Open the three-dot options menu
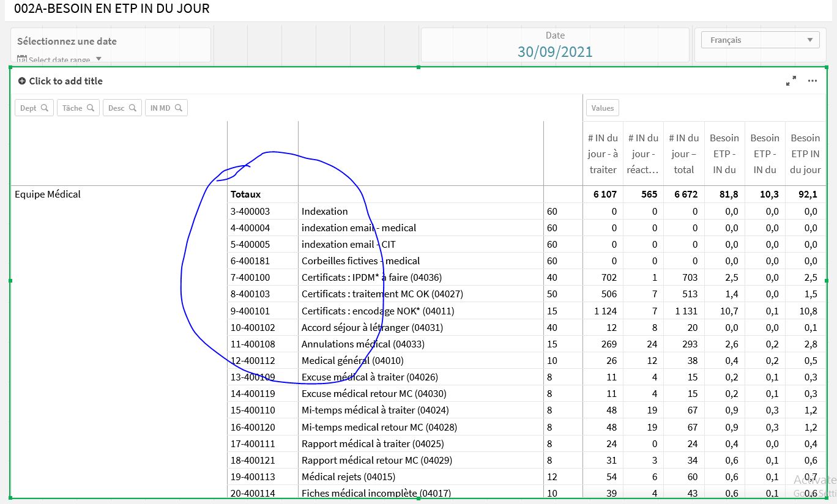837x504 pixels. [x=812, y=81]
